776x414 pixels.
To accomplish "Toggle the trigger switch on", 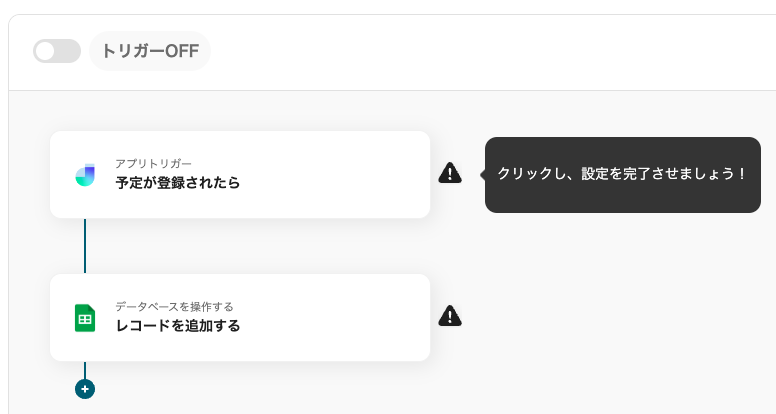I will point(57,51).
